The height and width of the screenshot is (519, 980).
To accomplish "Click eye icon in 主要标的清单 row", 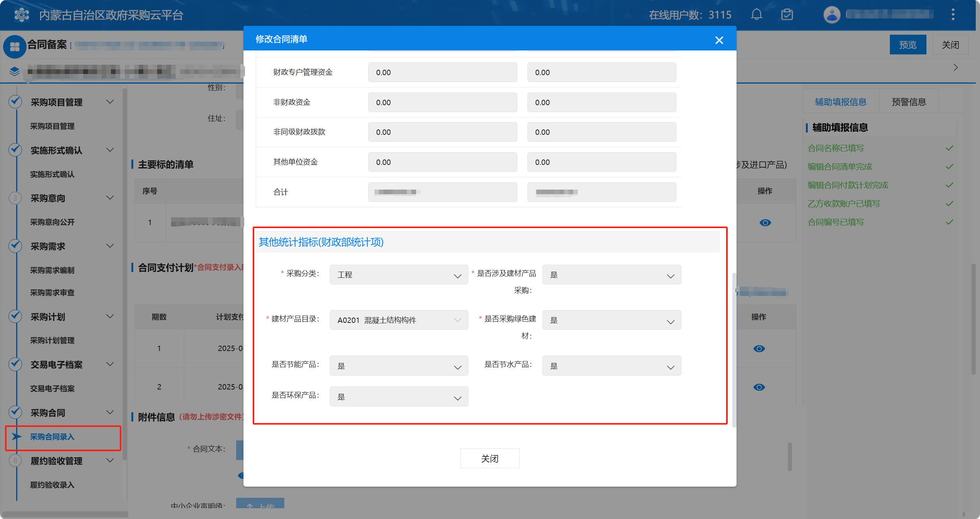I will pos(765,223).
